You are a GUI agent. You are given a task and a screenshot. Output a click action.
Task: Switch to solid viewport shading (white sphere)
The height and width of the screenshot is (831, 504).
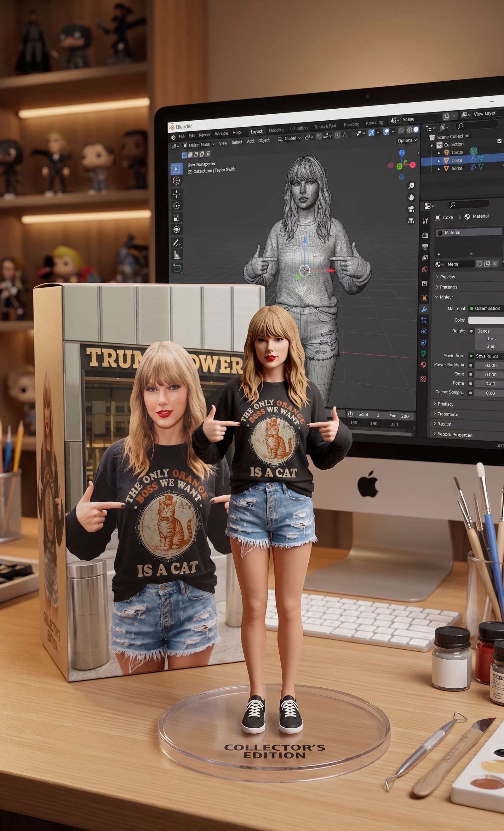click(x=416, y=129)
